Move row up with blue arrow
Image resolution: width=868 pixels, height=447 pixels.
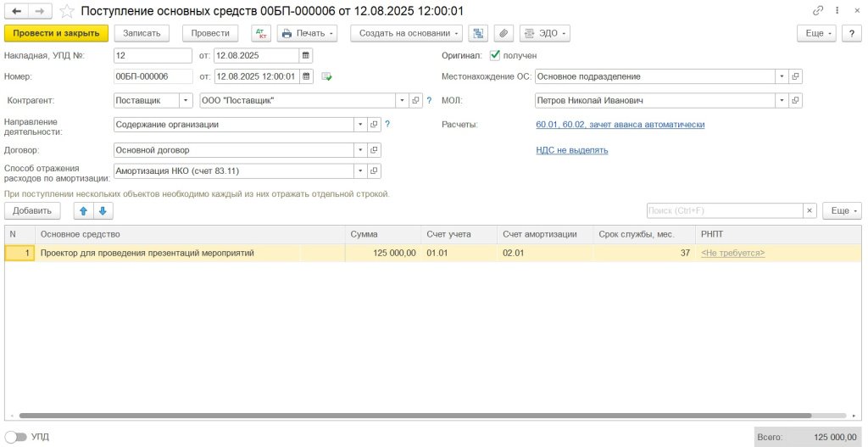83,210
